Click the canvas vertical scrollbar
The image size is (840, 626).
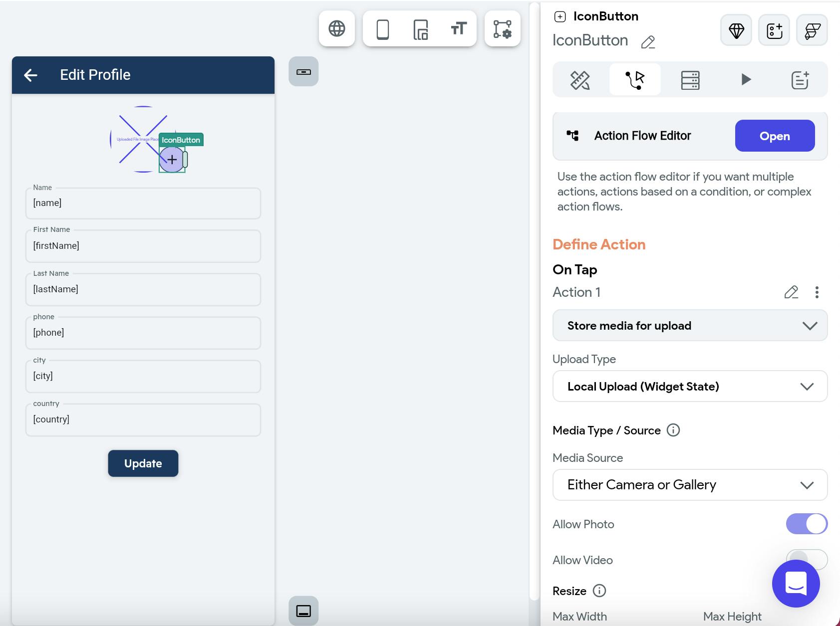[534, 301]
